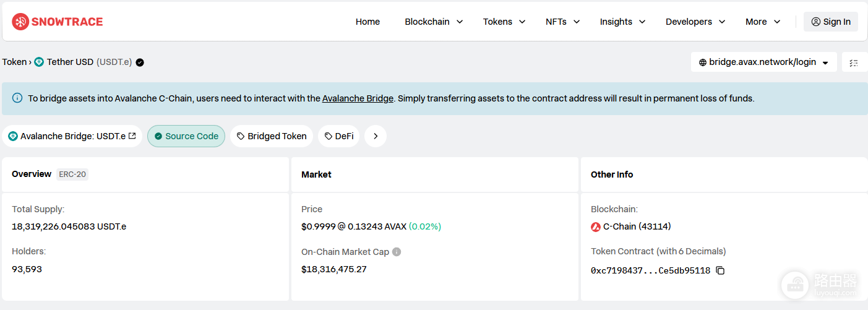868x310 pixels.
Task: Click the Other Info heading
Action: pos(612,174)
